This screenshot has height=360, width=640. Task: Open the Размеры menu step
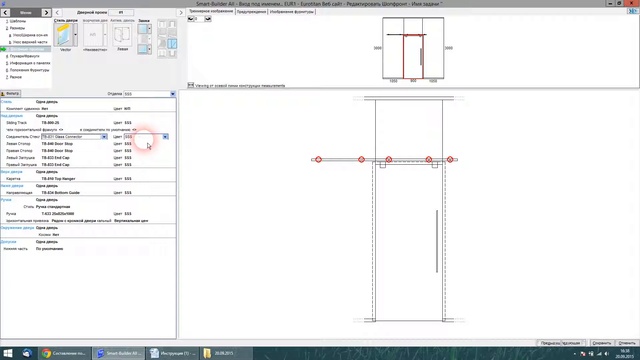coord(17,28)
